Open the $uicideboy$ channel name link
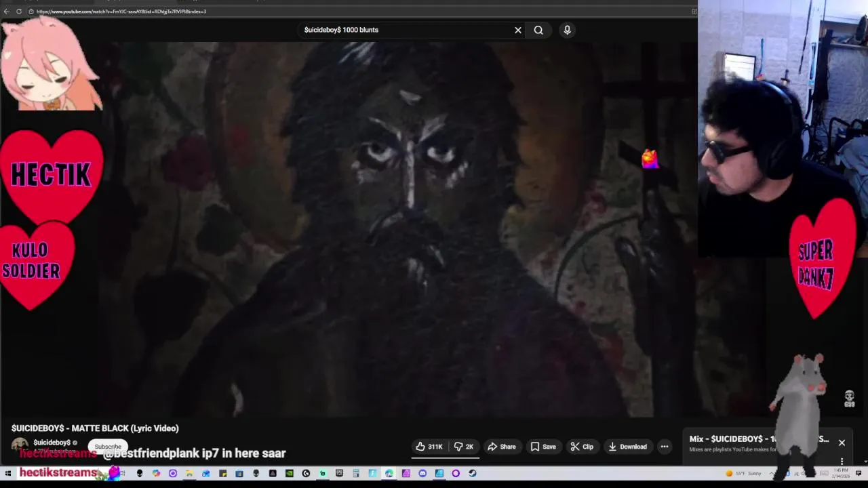The height and width of the screenshot is (488, 868). pos(52,443)
